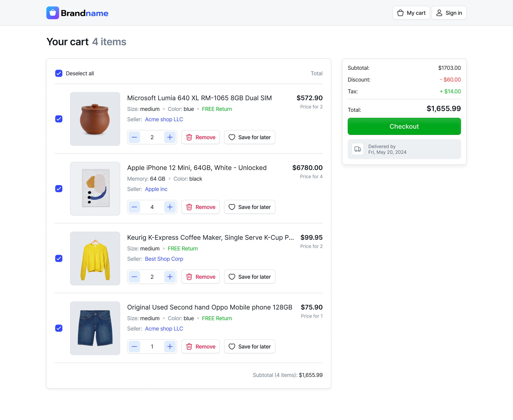The width and height of the screenshot is (513, 420).
Task: Click the $572.90 price
Action: point(309,98)
